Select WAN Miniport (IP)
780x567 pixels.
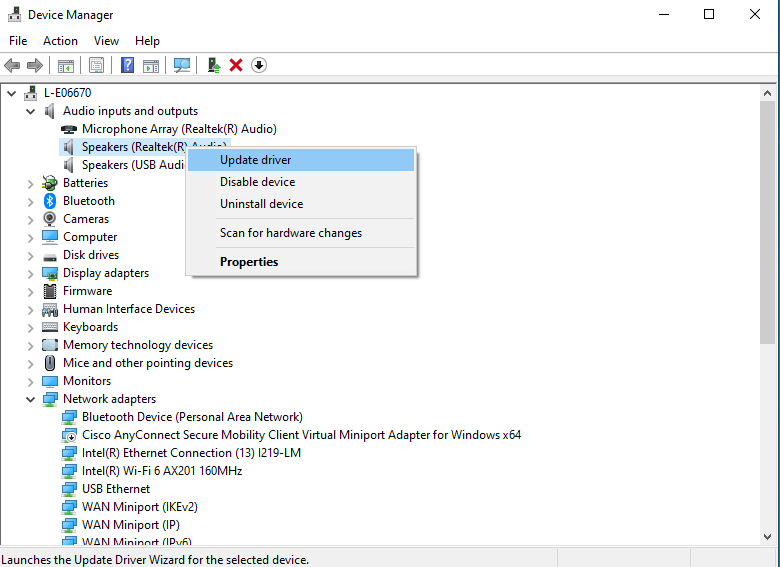pos(130,524)
